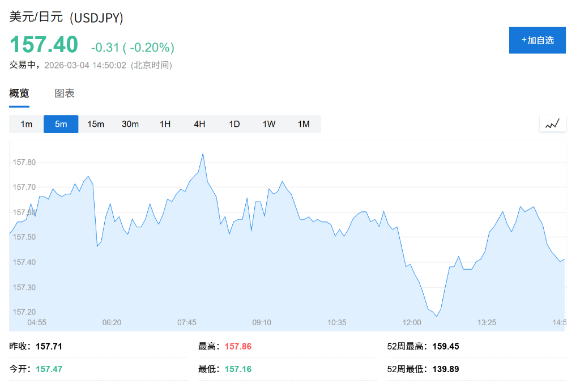Click the 157.80 y-axis label
580x392 pixels.
(x=24, y=163)
